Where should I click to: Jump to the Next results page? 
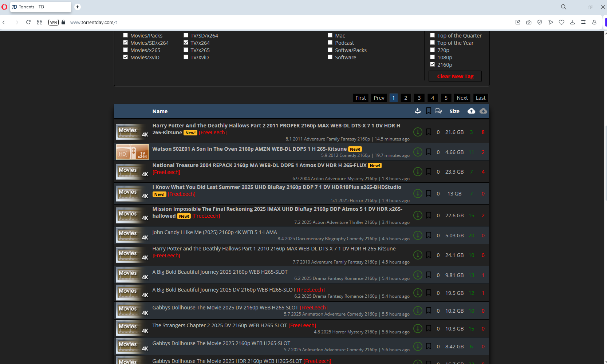[462, 98]
